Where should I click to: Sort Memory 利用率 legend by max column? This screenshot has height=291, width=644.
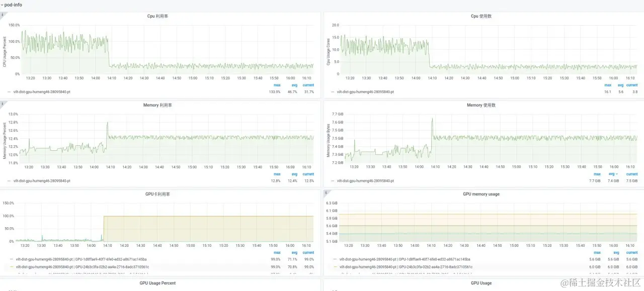coord(277,174)
